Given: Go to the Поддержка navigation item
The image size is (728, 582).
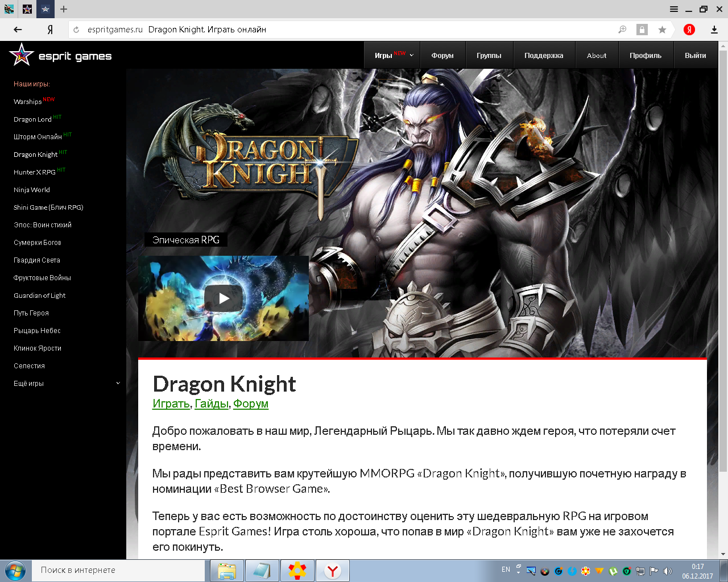Looking at the screenshot, I should point(544,56).
